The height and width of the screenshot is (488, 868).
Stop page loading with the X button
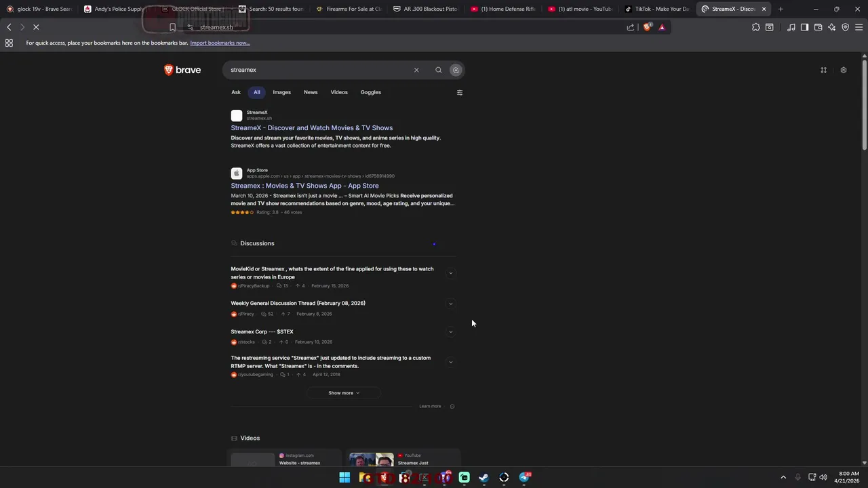tap(36, 27)
